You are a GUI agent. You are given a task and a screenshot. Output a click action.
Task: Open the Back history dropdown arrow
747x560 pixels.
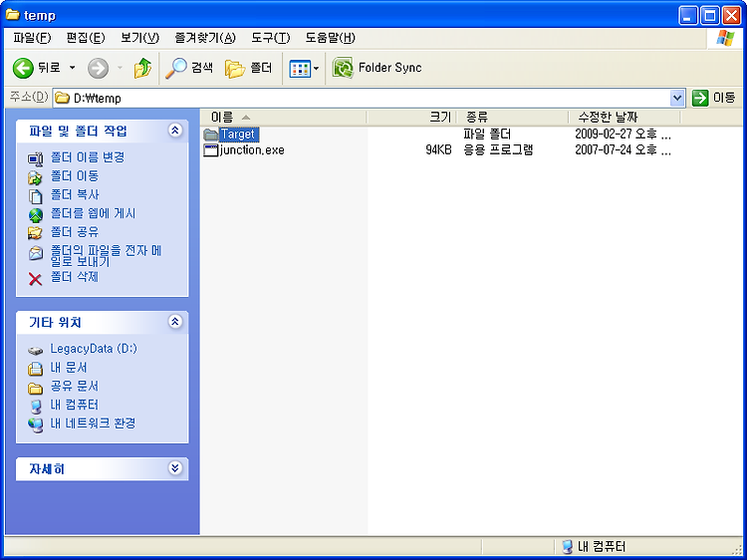click(x=73, y=68)
